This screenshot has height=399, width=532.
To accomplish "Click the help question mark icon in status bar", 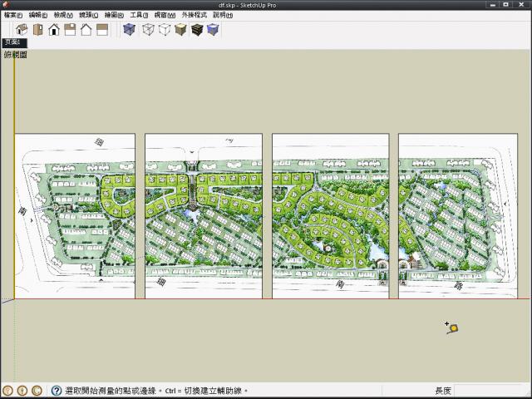I will pos(57,391).
